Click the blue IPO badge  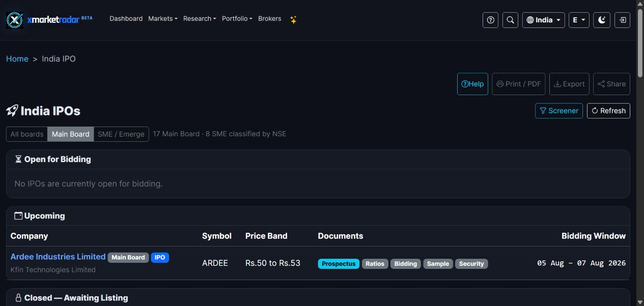coord(160,257)
